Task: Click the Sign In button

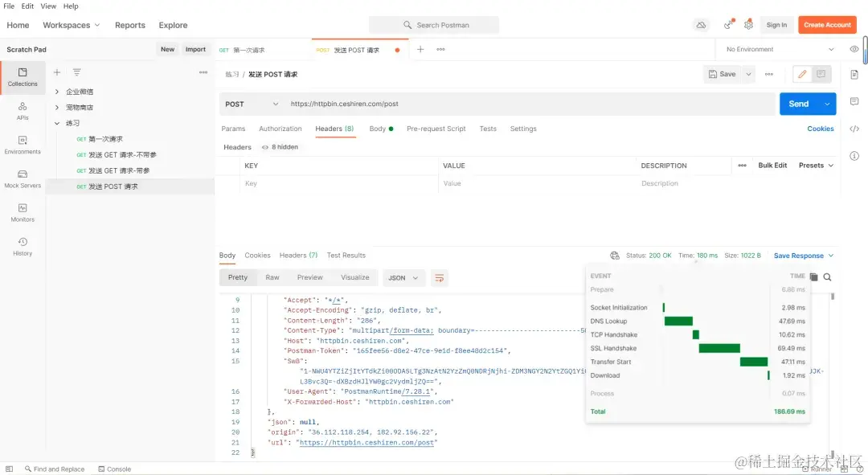Action: tap(776, 25)
